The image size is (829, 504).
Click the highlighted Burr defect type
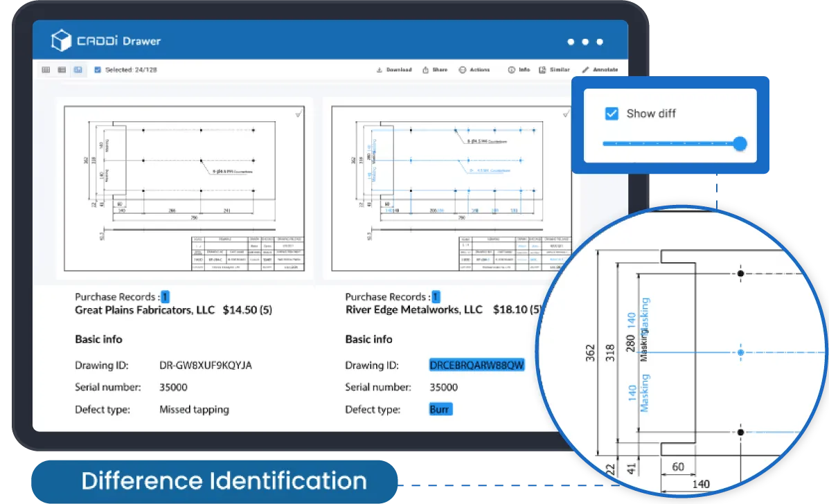440,409
